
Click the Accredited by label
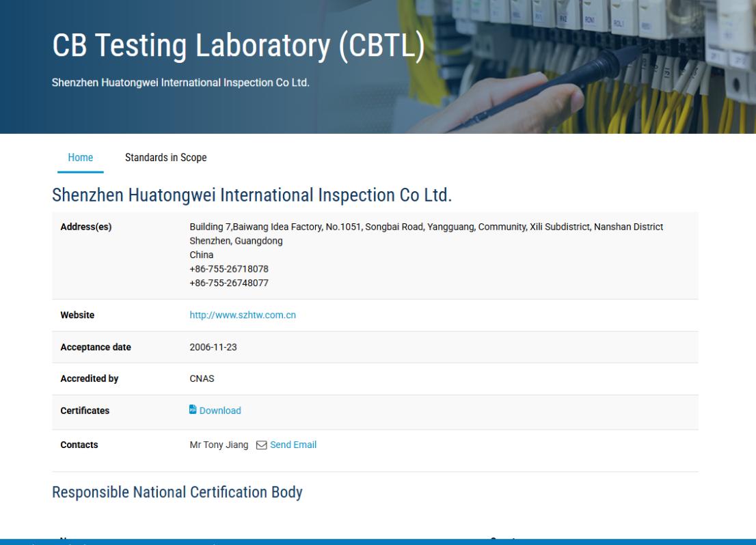point(89,379)
